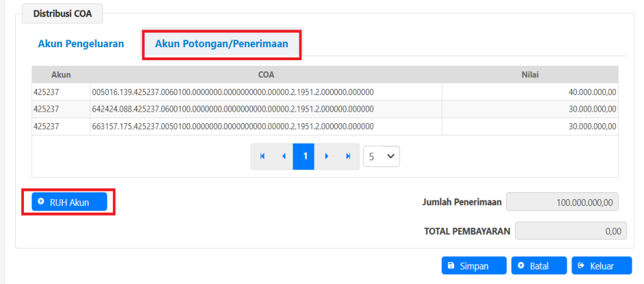Select the row with COA 642424.088
Image resolution: width=644 pixels, height=284 pixels.
coord(232,109)
